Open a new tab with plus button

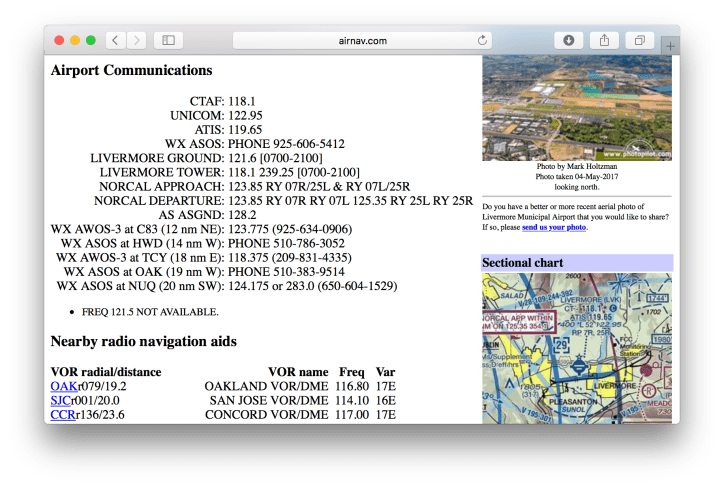coord(670,46)
